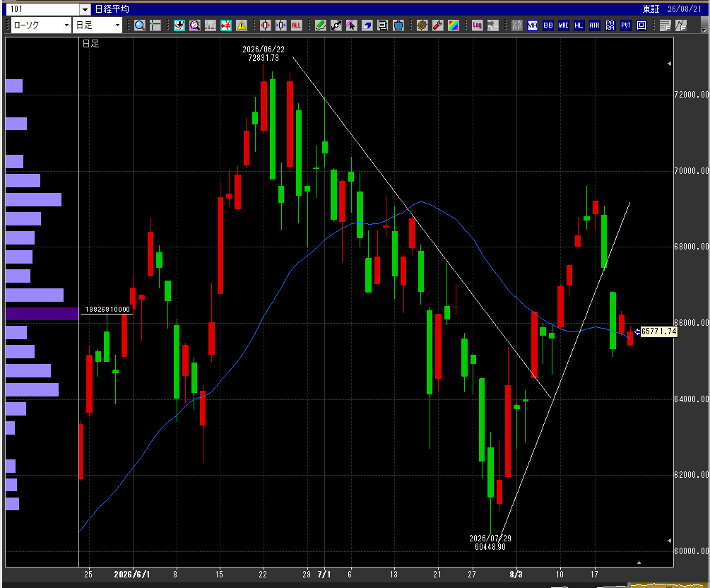Viewport: 710px width, 588px height.
Task: Click the brown grid pattern icon
Action: [422, 25]
